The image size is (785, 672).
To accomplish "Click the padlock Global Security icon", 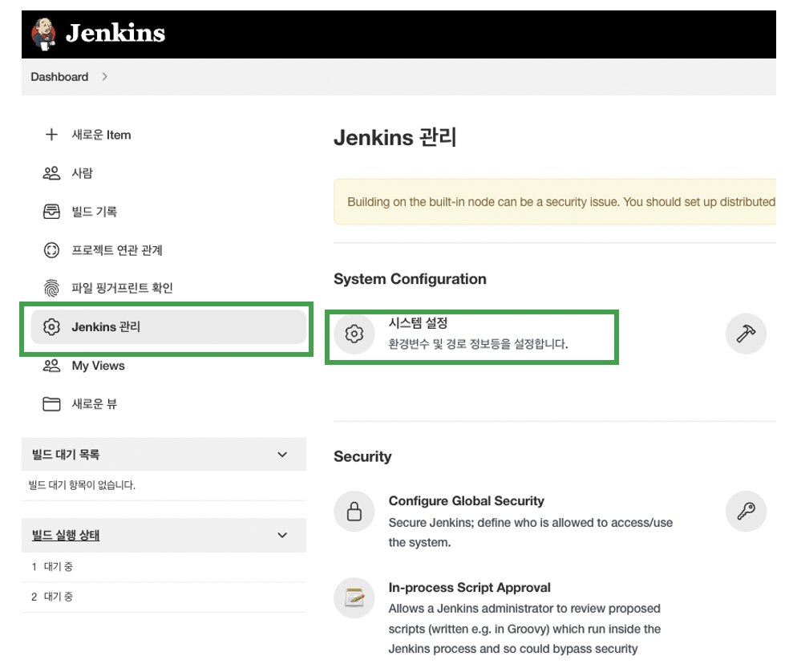I will [x=354, y=512].
